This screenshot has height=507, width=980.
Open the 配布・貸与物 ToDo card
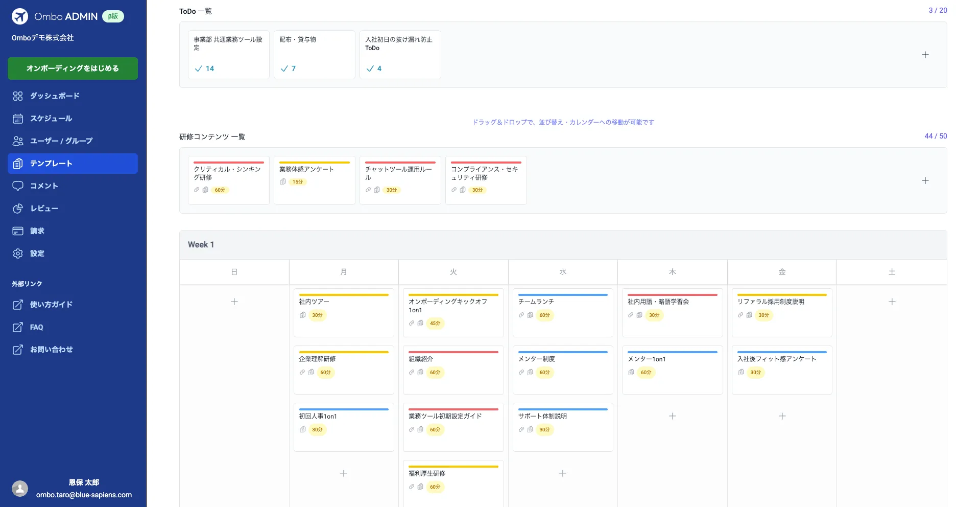coord(314,54)
